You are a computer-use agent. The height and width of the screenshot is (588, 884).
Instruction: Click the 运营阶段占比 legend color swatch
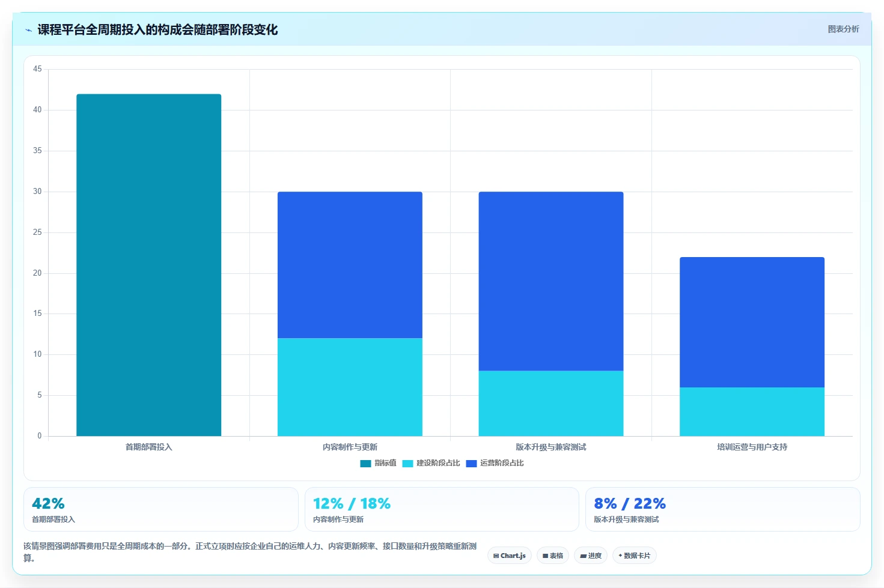pos(471,463)
